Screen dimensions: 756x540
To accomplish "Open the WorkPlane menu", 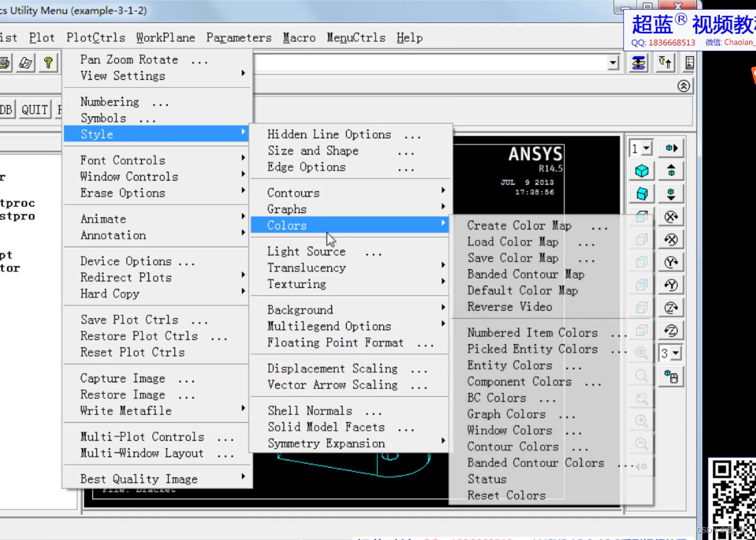I will pyautogui.click(x=166, y=37).
